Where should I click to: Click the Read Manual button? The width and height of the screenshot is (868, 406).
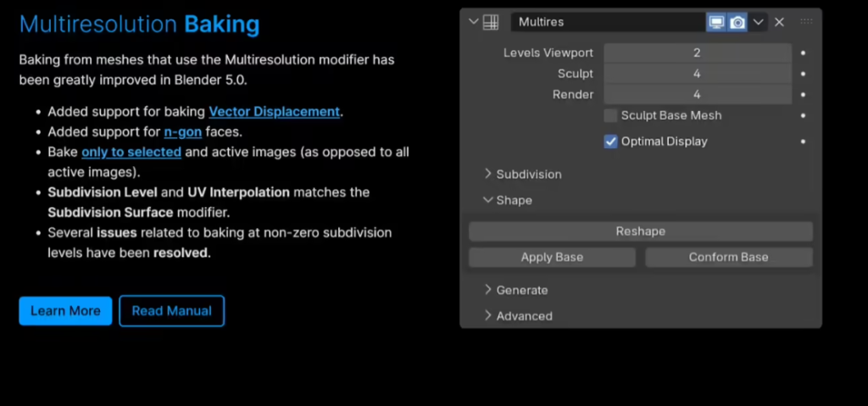point(171,311)
